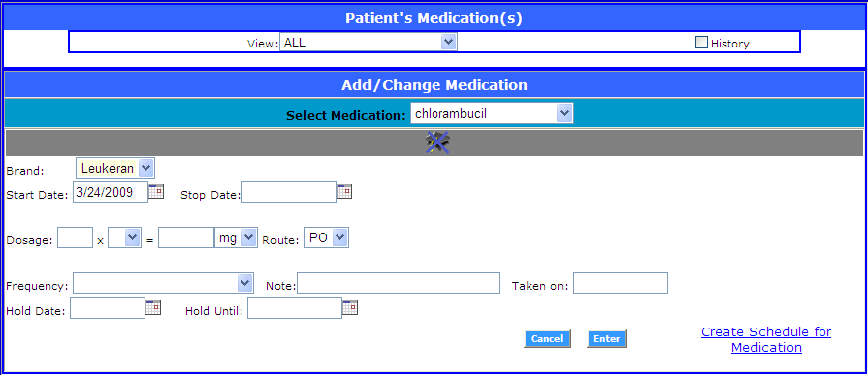Screen dimensions: 868x375
Task: Expand the dosage multiplier dropdown
Action: tap(125, 237)
